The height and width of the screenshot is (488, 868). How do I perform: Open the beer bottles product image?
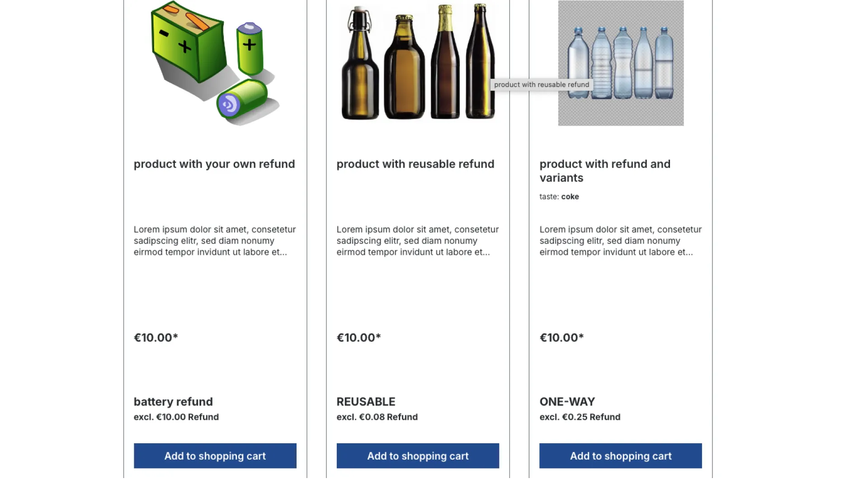coord(416,63)
